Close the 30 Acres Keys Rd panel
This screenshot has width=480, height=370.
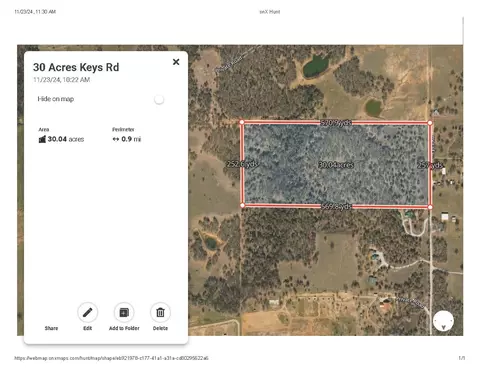click(x=176, y=62)
